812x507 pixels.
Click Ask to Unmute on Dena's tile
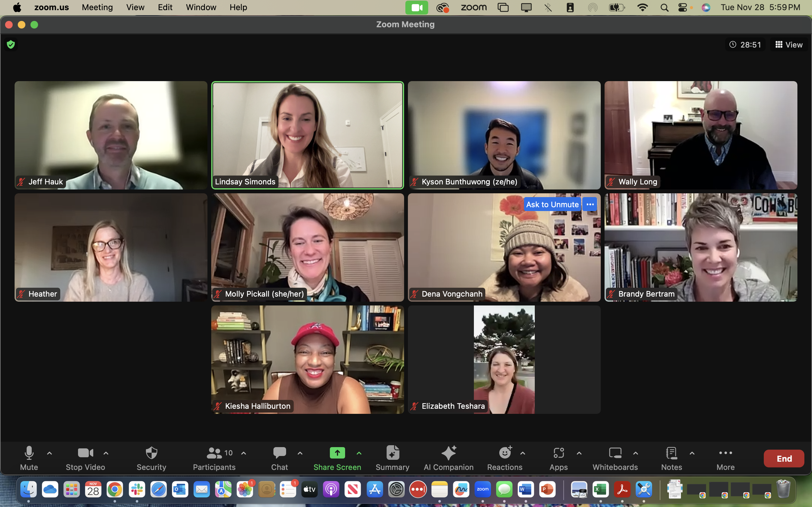coord(552,204)
